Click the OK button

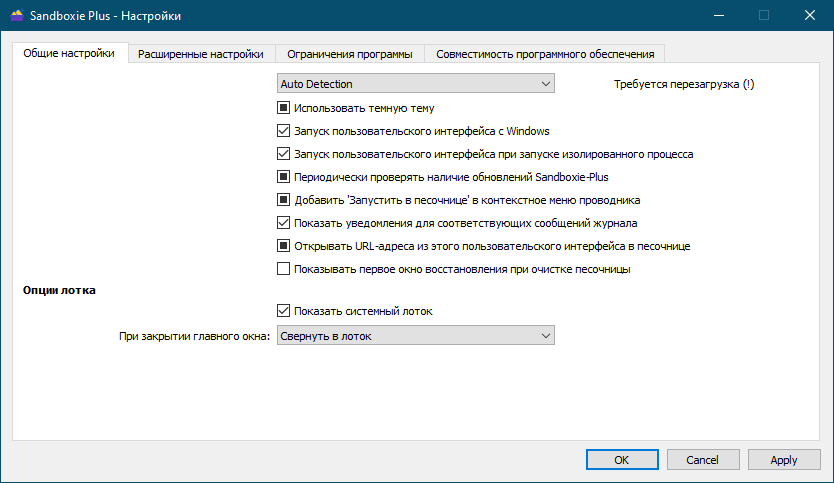coord(622,460)
